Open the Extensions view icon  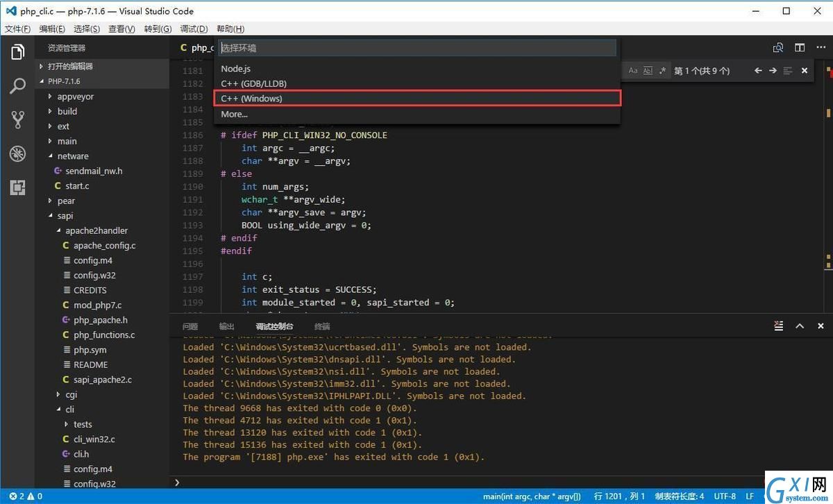click(x=17, y=187)
